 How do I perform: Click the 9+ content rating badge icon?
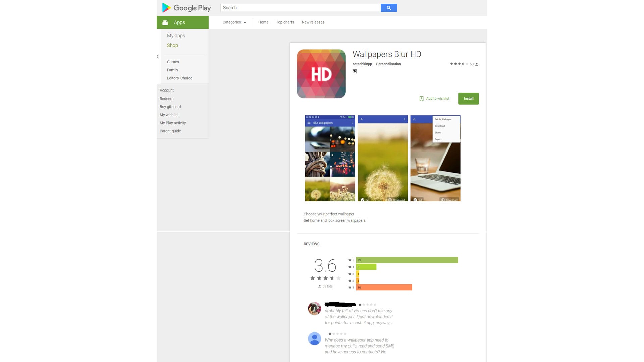coord(354,71)
